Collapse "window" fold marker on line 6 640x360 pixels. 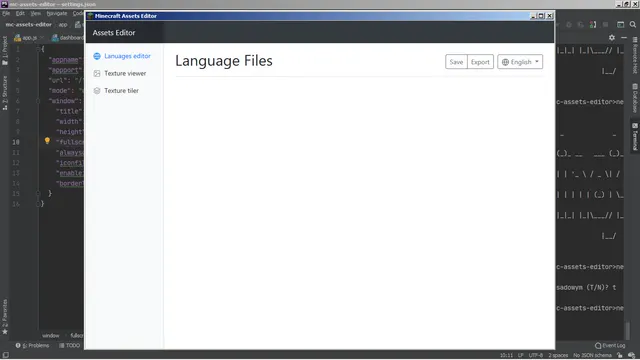click(x=38, y=101)
